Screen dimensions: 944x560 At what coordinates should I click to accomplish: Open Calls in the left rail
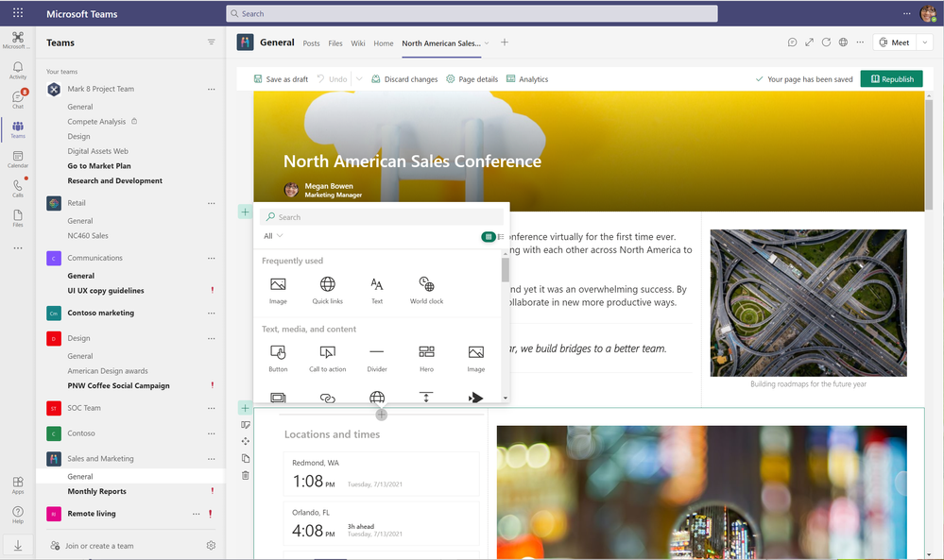point(18,188)
